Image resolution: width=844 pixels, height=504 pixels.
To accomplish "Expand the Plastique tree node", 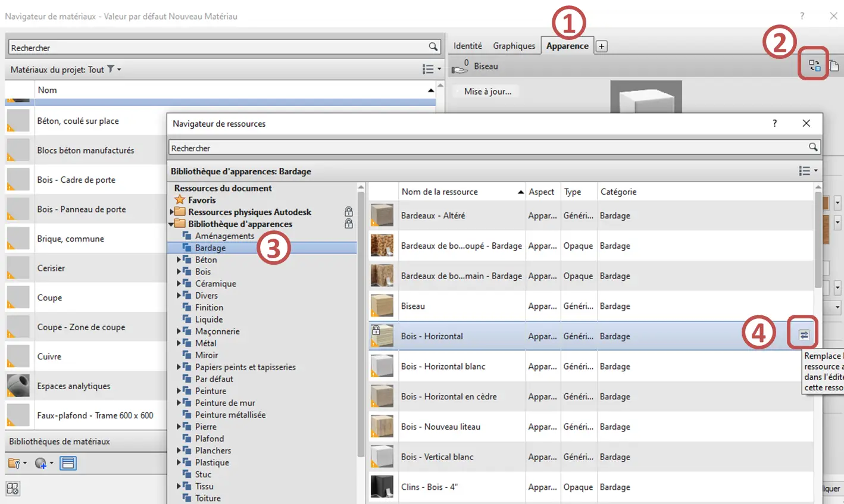I will click(x=179, y=462).
